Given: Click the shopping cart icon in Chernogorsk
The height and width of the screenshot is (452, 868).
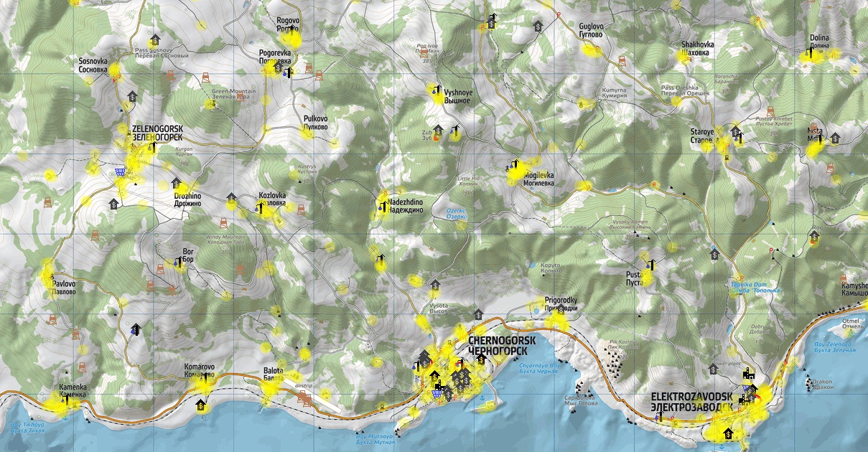Looking at the screenshot, I should click(x=438, y=392).
